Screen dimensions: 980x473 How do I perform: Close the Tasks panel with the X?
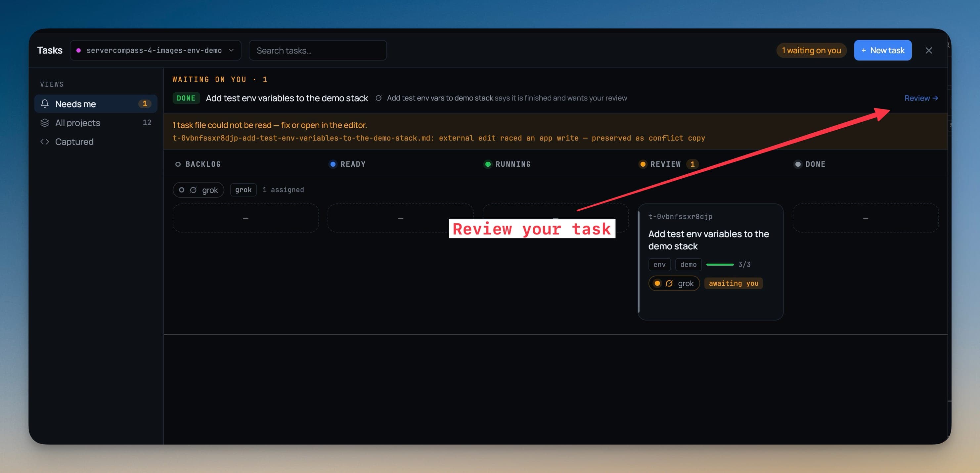coord(929,50)
